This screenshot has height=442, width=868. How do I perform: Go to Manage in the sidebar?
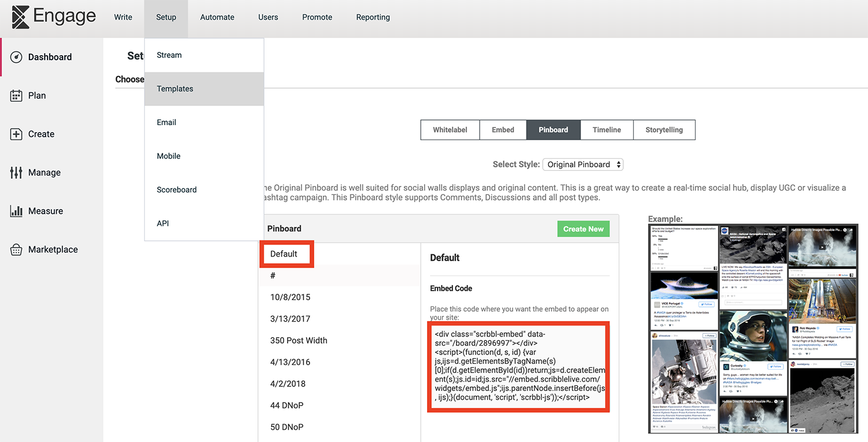click(45, 173)
